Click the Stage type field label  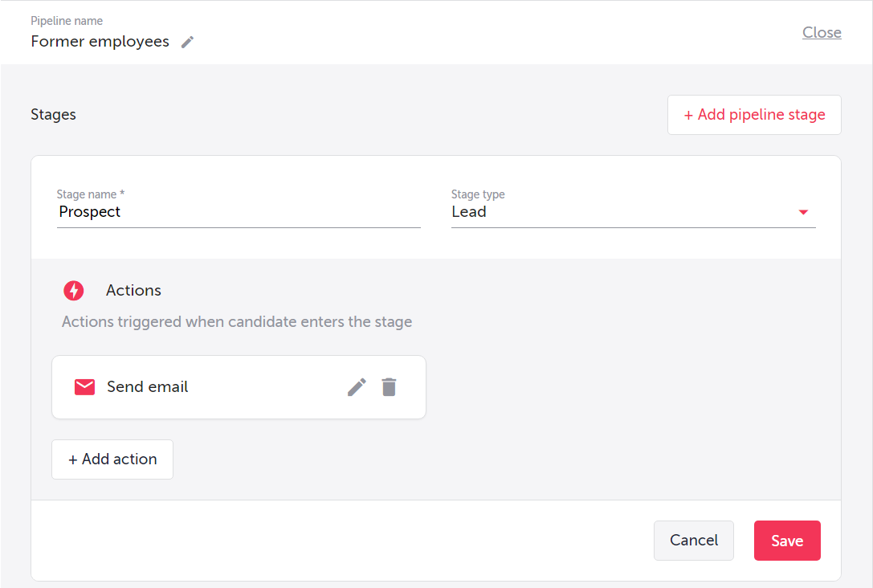(x=478, y=194)
